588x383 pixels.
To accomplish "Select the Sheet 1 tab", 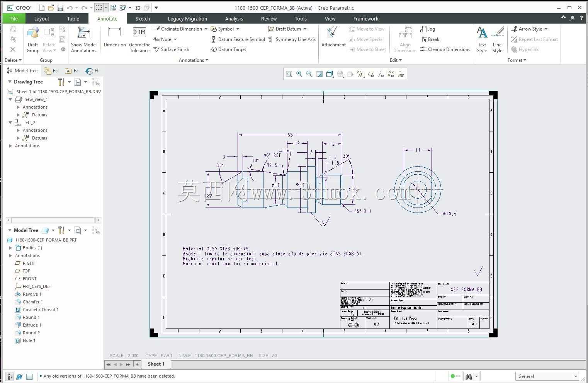I will pyautogui.click(x=156, y=364).
